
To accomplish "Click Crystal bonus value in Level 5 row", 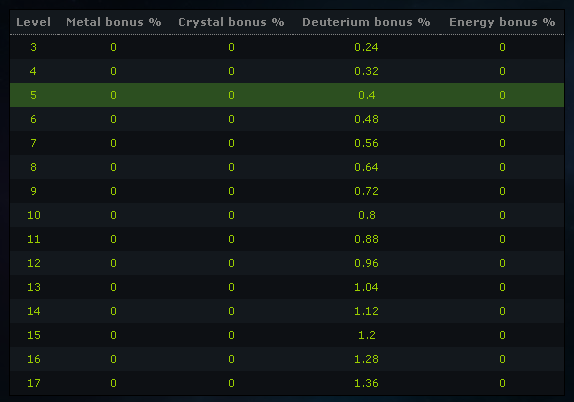I will (231, 95).
